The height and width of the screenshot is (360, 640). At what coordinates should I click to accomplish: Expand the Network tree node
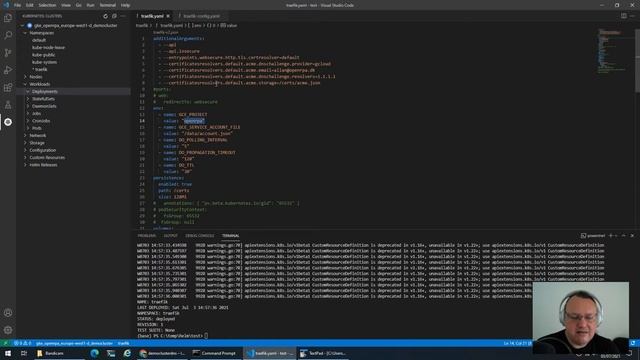(x=25, y=136)
